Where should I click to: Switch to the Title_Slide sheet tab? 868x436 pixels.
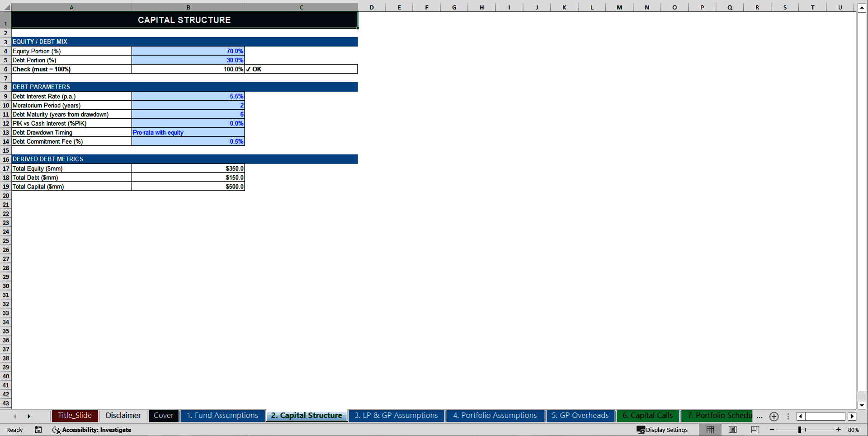point(75,416)
